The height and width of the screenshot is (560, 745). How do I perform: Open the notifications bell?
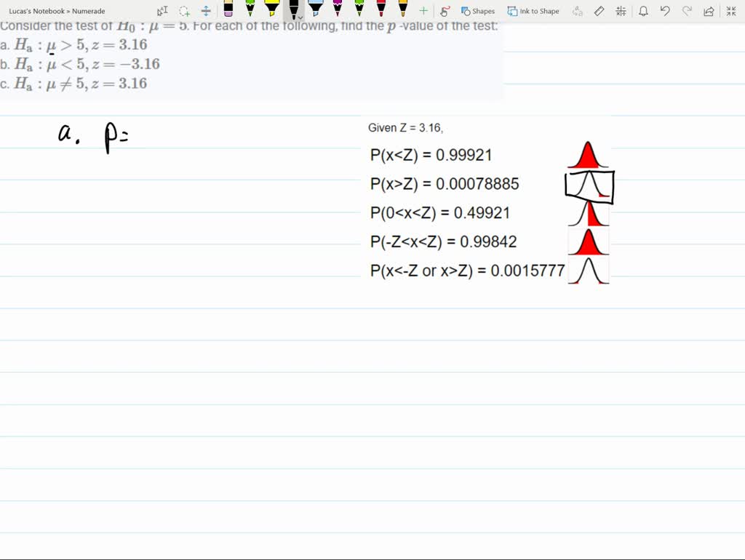pyautogui.click(x=643, y=11)
